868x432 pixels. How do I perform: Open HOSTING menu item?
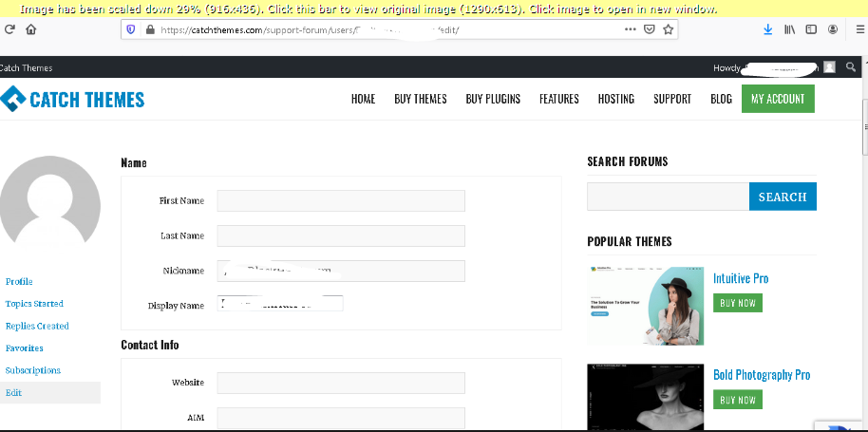[616, 99]
